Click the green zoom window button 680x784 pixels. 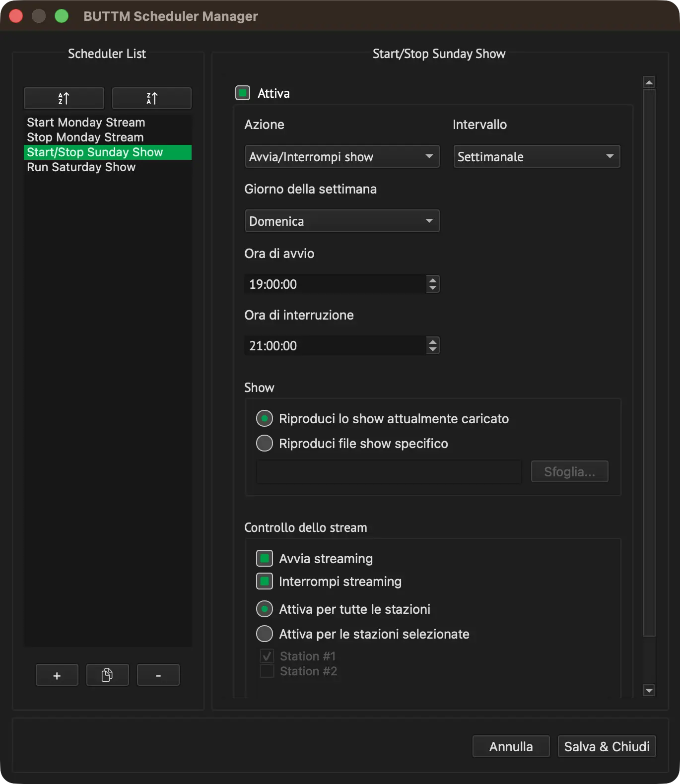click(62, 16)
